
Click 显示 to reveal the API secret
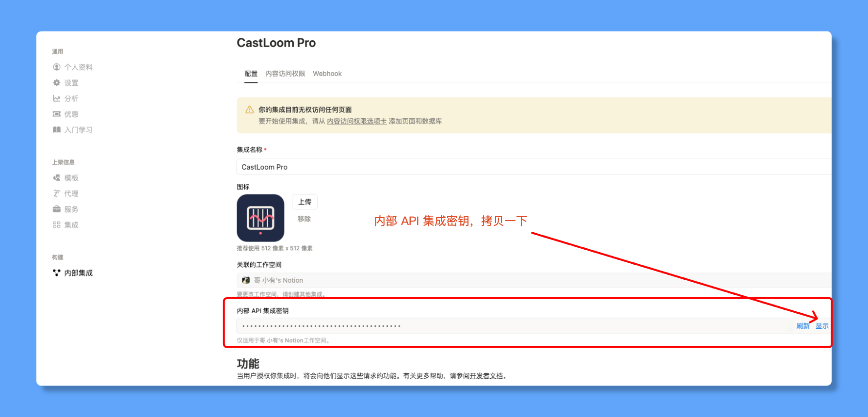point(822,326)
